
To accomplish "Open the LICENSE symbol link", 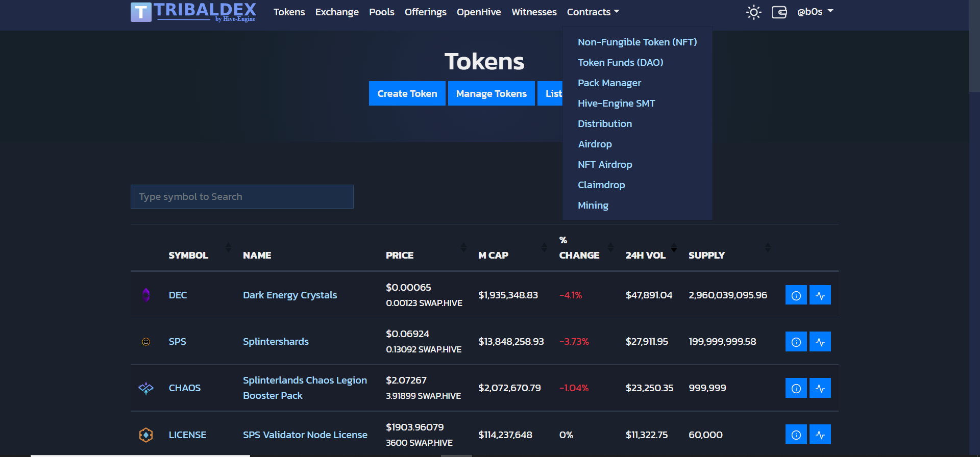I will (x=187, y=435).
